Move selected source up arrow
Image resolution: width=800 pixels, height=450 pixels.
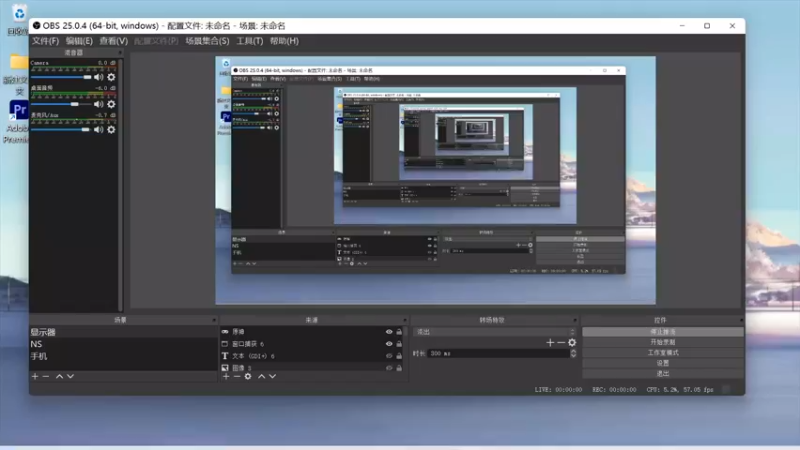tap(261, 377)
